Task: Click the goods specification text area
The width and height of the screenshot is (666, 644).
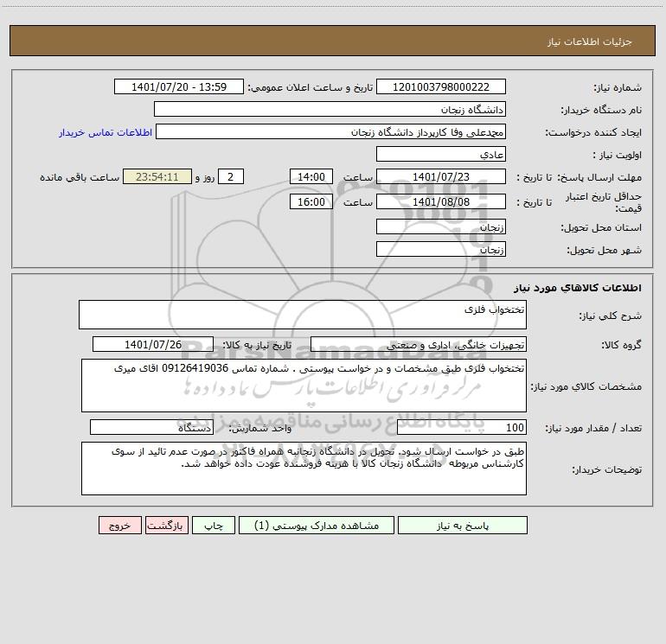Action: [304, 386]
